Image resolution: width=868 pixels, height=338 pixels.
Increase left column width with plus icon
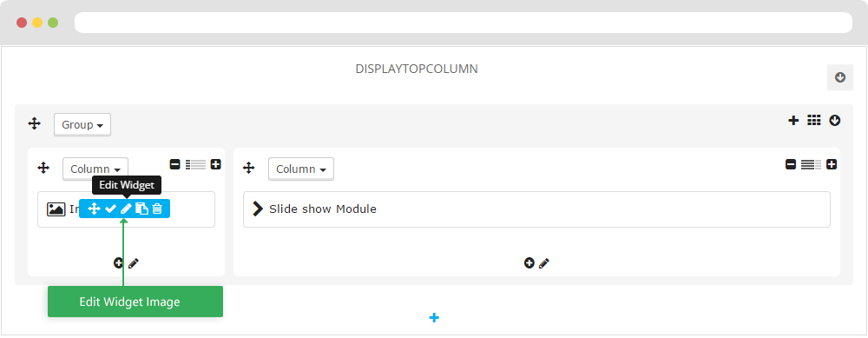coord(216,164)
